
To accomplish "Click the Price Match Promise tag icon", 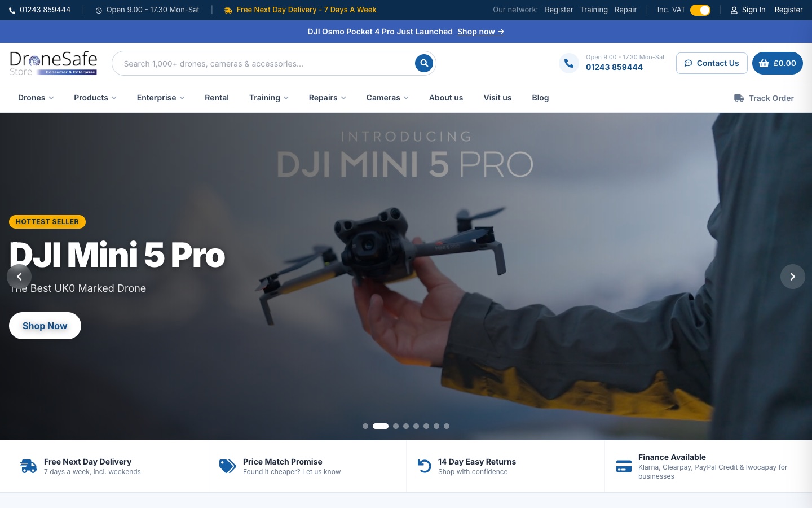I will point(228,466).
